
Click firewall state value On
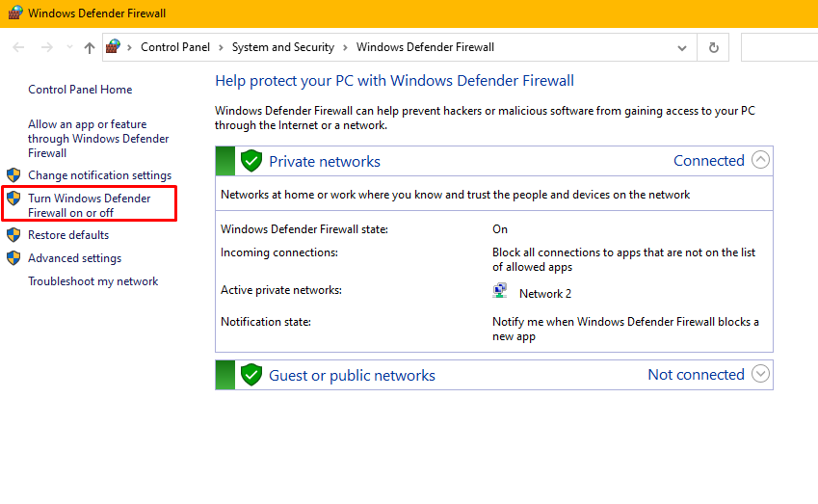pos(500,229)
